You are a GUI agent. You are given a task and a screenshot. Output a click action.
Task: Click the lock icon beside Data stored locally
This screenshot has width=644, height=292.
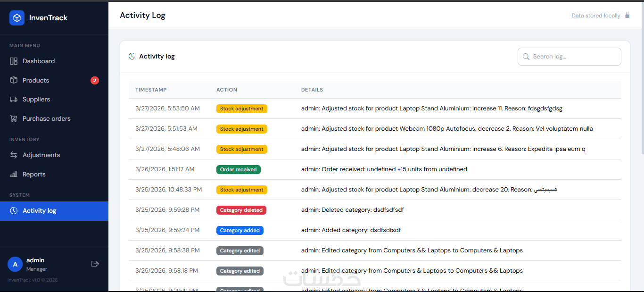click(x=627, y=15)
